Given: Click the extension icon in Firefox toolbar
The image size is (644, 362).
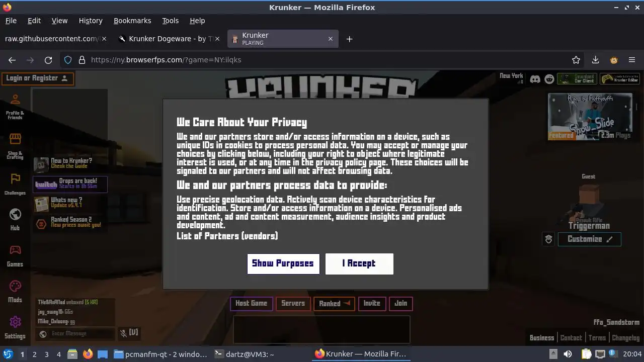Looking at the screenshot, I should [x=614, y=60].
